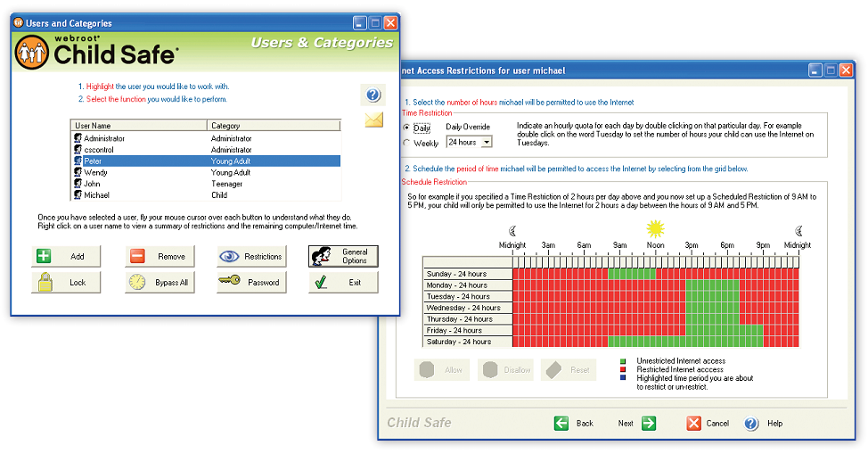Click the blue help question icon in Users window
This screenshot has width=868, height=454.
tap(373, 95)
